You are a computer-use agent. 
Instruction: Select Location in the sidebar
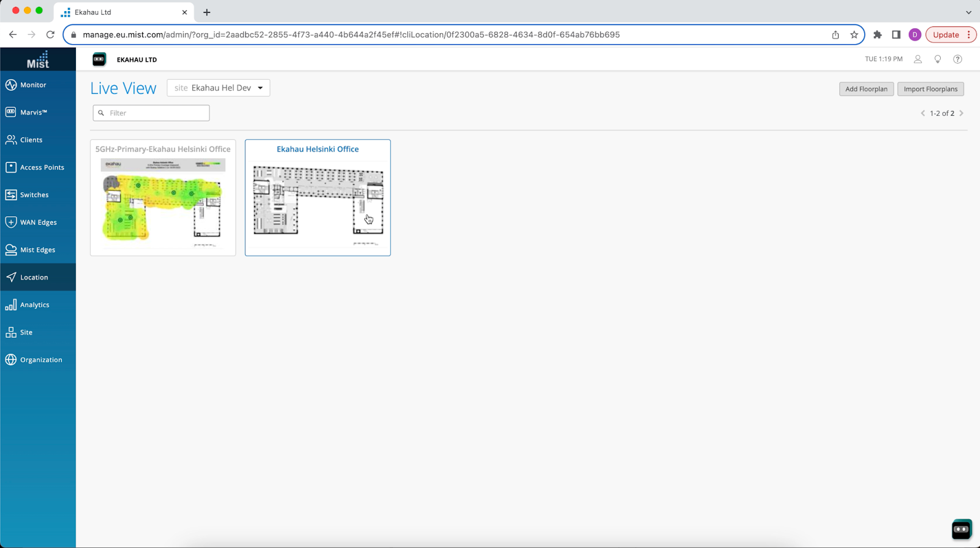(38, 277)
